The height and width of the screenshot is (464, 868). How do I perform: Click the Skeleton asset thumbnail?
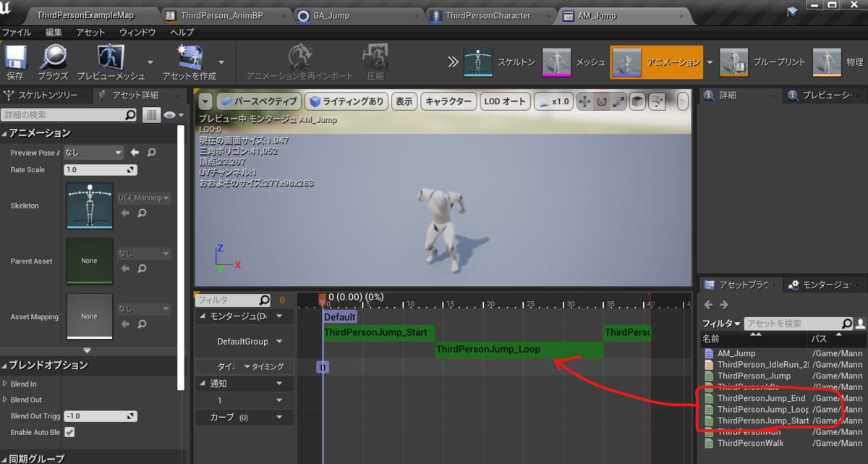click(x=90, y=206)
